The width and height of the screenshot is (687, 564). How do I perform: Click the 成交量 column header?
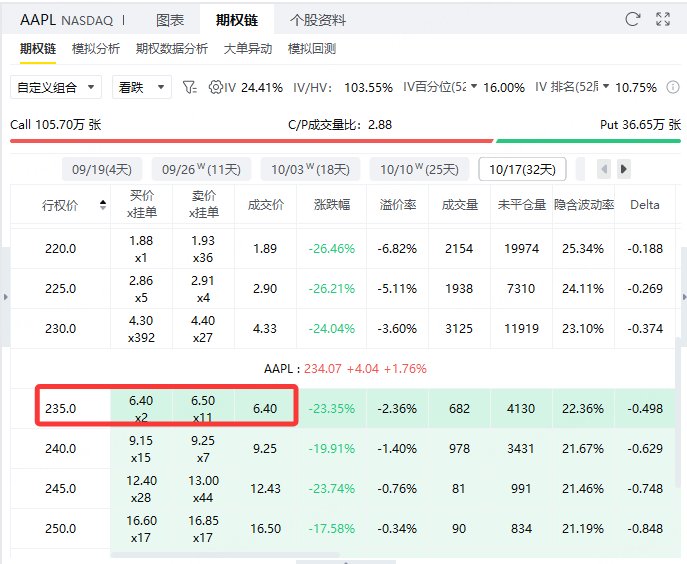460,205
